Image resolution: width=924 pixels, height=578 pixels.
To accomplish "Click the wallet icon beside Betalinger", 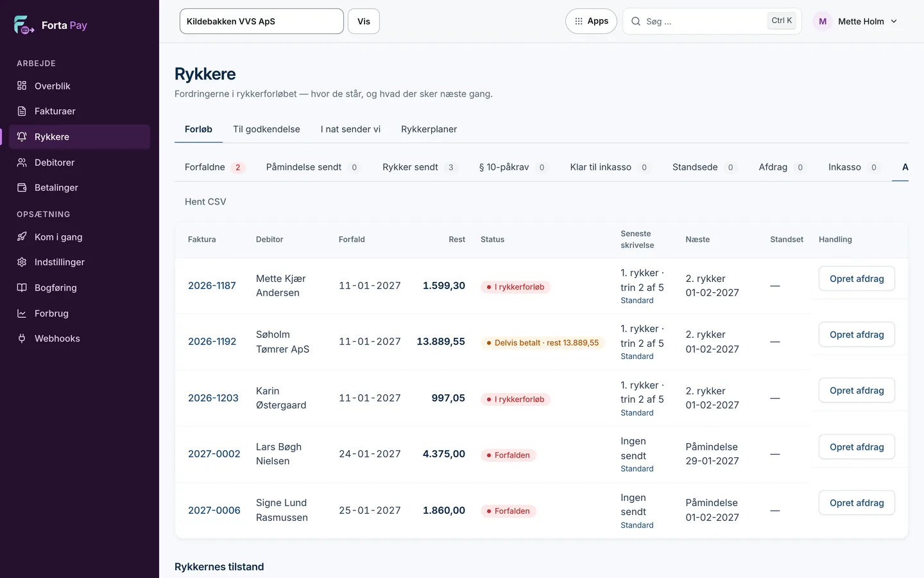I will (x=22, y=188).
